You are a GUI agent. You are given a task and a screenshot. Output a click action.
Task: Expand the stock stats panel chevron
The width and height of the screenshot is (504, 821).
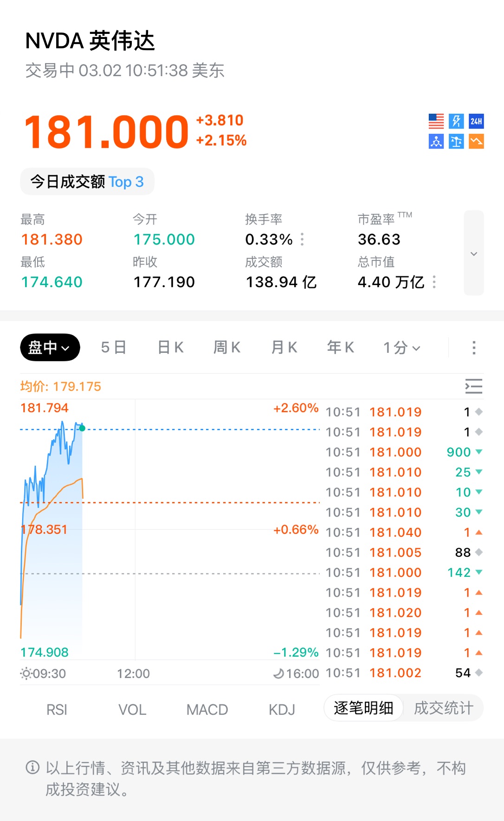(474, 254)
